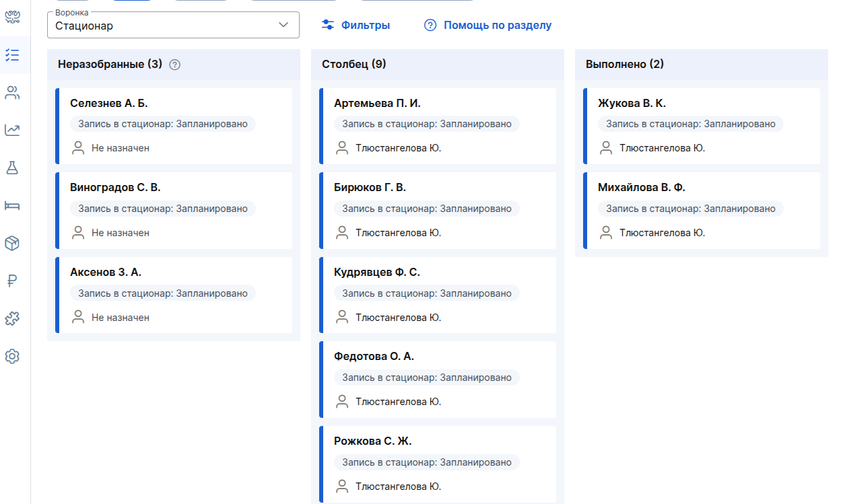The width and height of the screenshot is (841, 504).
Task: Open the Фильтры panel
Action: [x=356, y=25]
